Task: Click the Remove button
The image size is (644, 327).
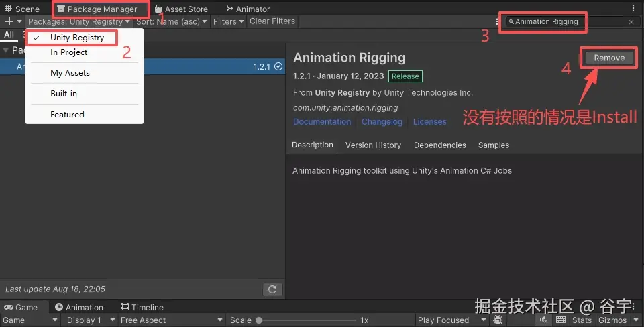Action: [x=609, y=58]
